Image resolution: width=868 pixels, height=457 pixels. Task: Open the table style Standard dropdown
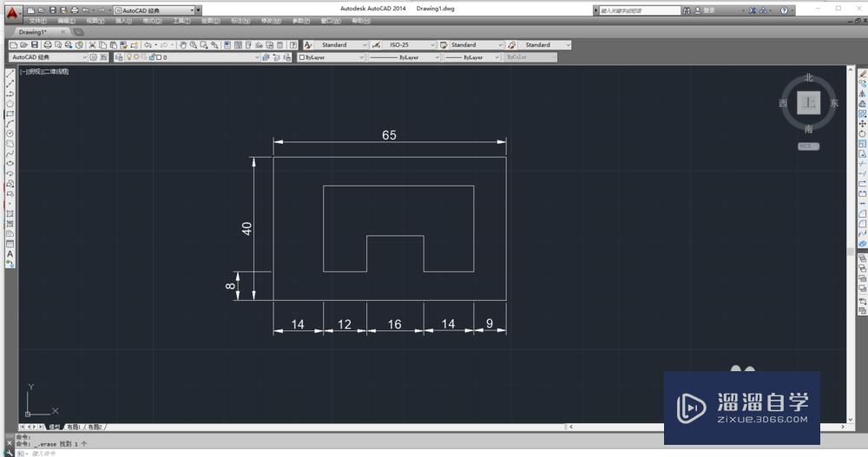476,45
